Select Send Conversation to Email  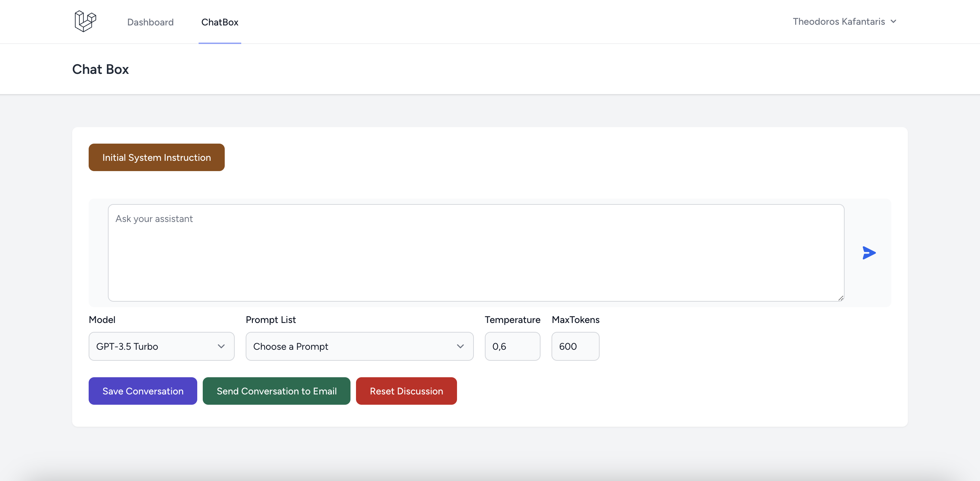pyautogui.click(x=276, y=390)
